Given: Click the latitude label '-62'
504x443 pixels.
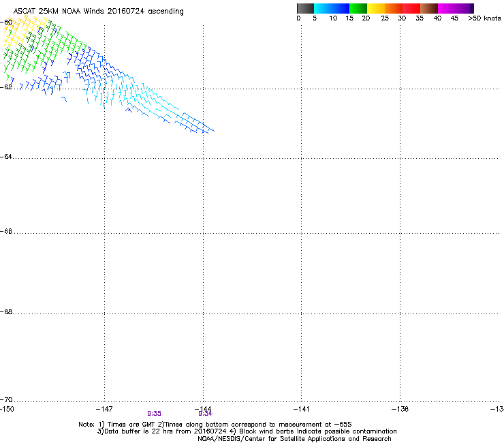Looking at the screenshot, I should 6,87.
